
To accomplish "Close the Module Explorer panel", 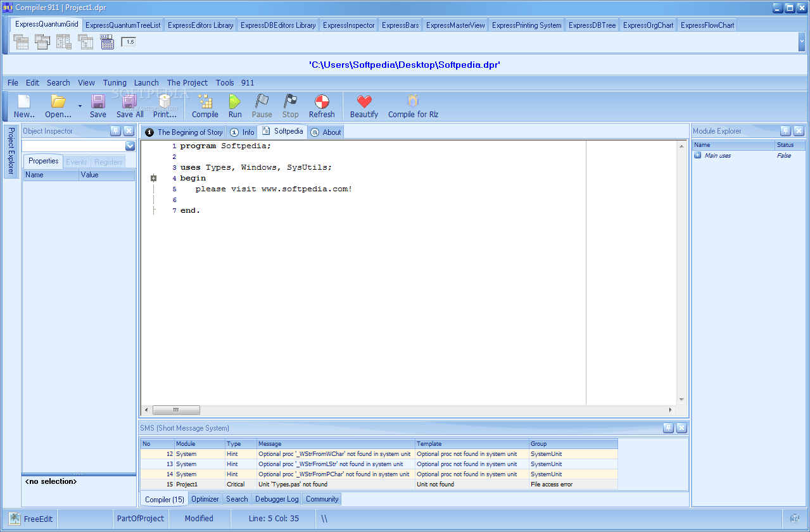I will coord(799,130).
